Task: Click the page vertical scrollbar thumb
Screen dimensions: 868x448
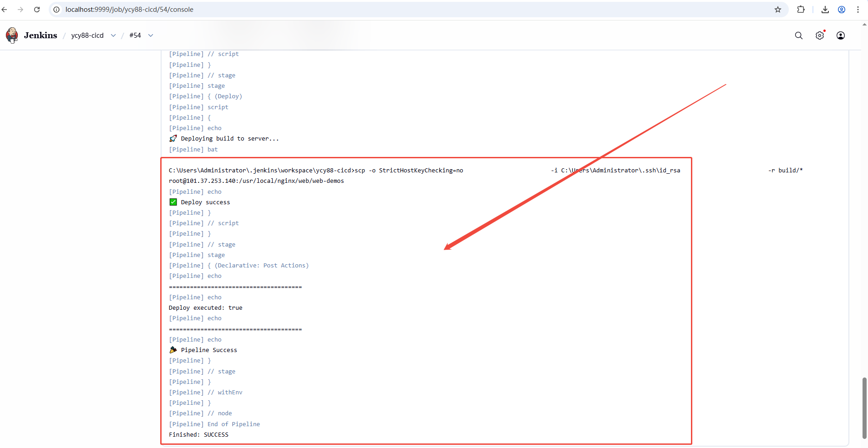Action: (x=864, y=408)
